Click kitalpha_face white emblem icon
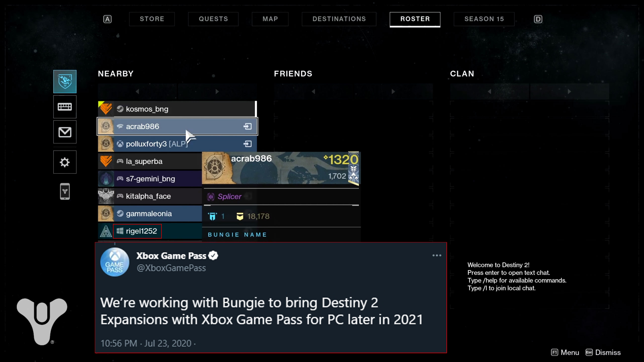The image size is (644, 362). [x=106, y=196]
